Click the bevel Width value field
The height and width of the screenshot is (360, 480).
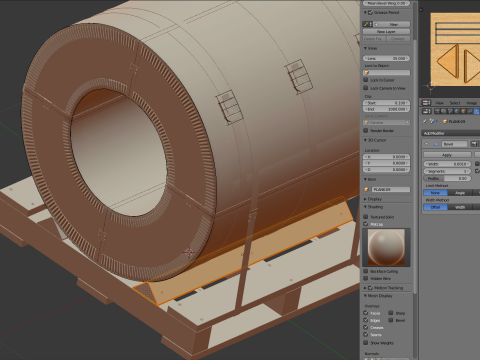click(x=447, y=164)
